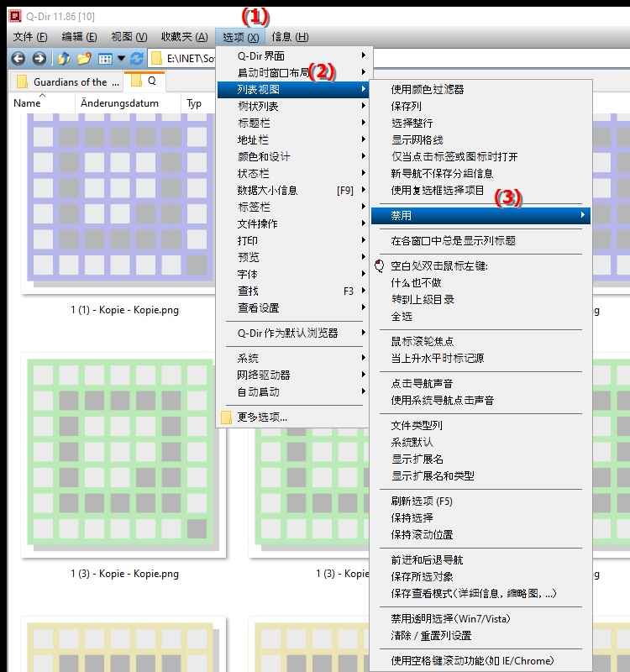Expand the Q-Dir 界面 submenu

[293, 55]
